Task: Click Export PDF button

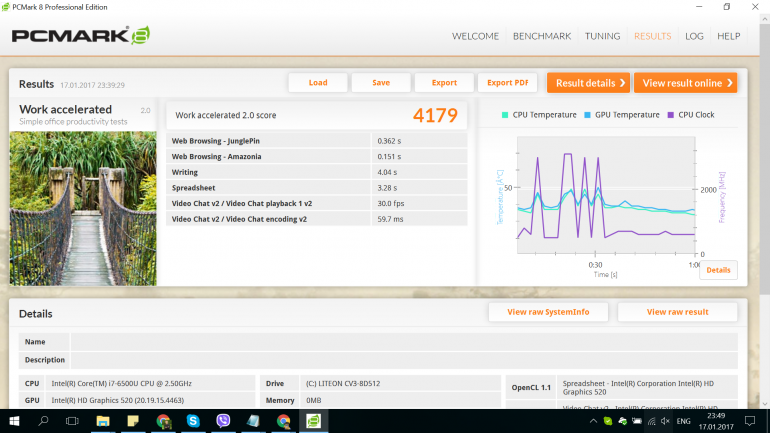Action: tap(507, 82)
